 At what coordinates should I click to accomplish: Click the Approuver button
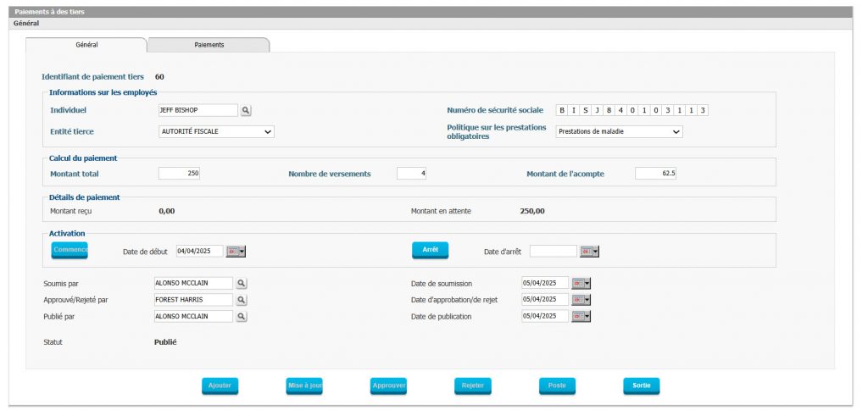click(x=388, y=385)
